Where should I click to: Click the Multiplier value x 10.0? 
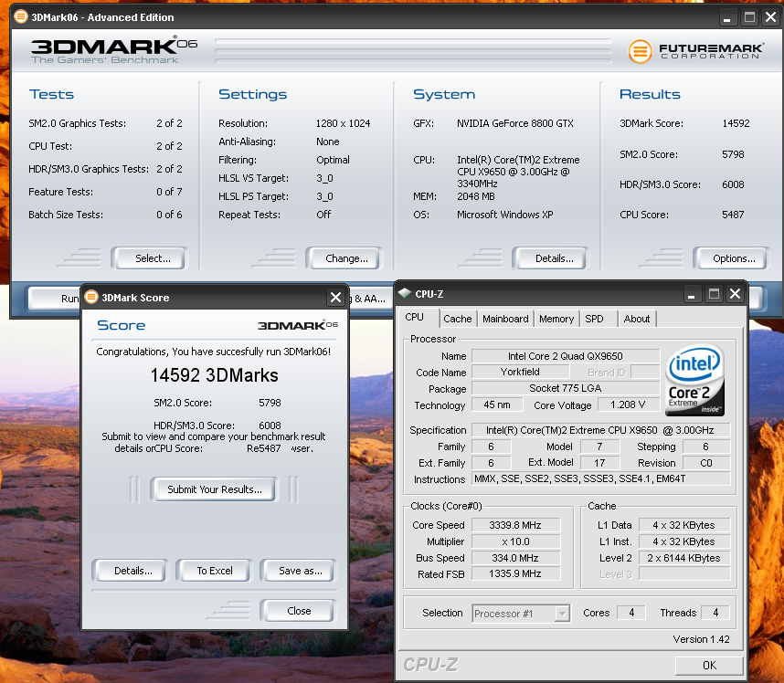(515, 541)
